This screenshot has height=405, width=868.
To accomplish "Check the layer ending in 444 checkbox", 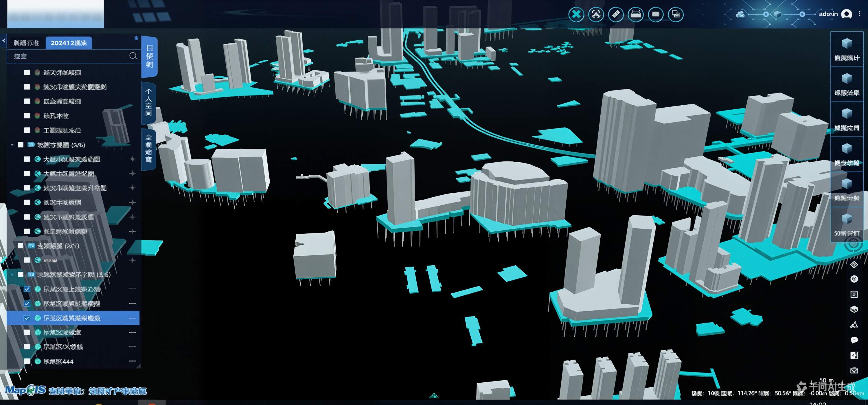I will (27, 362).
